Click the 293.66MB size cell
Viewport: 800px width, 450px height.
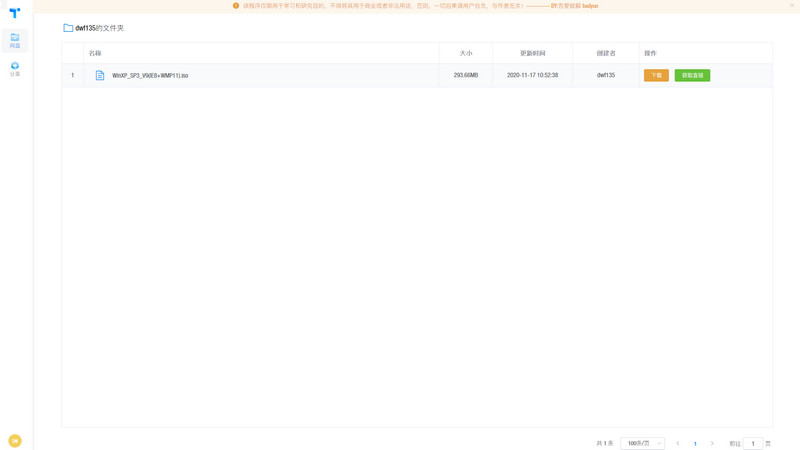point(466,75)
